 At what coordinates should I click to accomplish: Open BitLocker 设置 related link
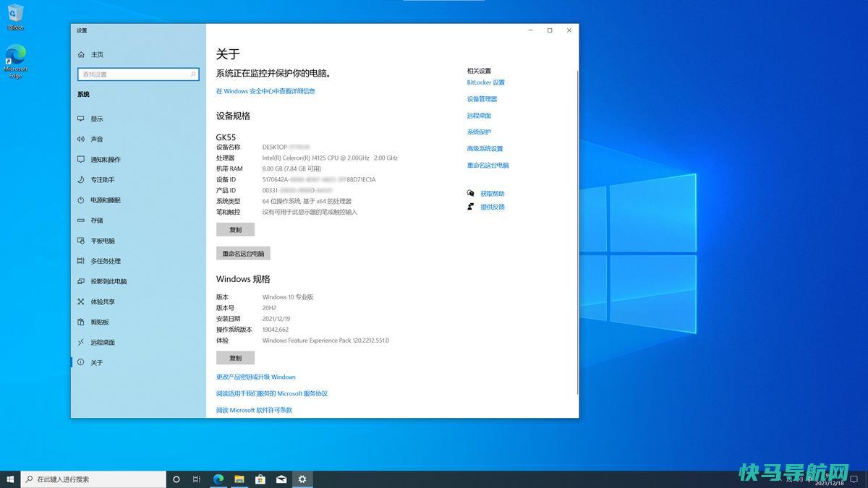(486, 82)
